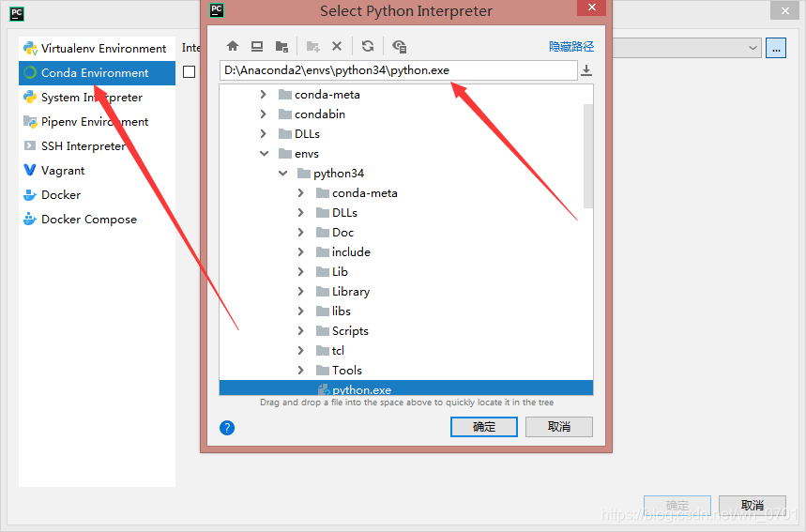Click the ... browse button in background window
806x532 pixels.
776,48
